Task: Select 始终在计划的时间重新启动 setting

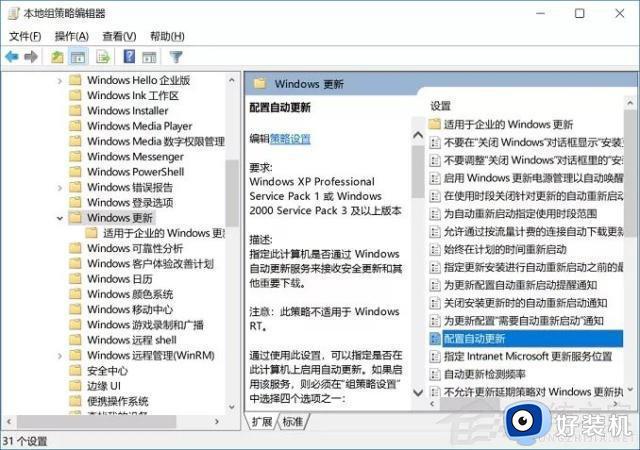Action: pos(505,249)
